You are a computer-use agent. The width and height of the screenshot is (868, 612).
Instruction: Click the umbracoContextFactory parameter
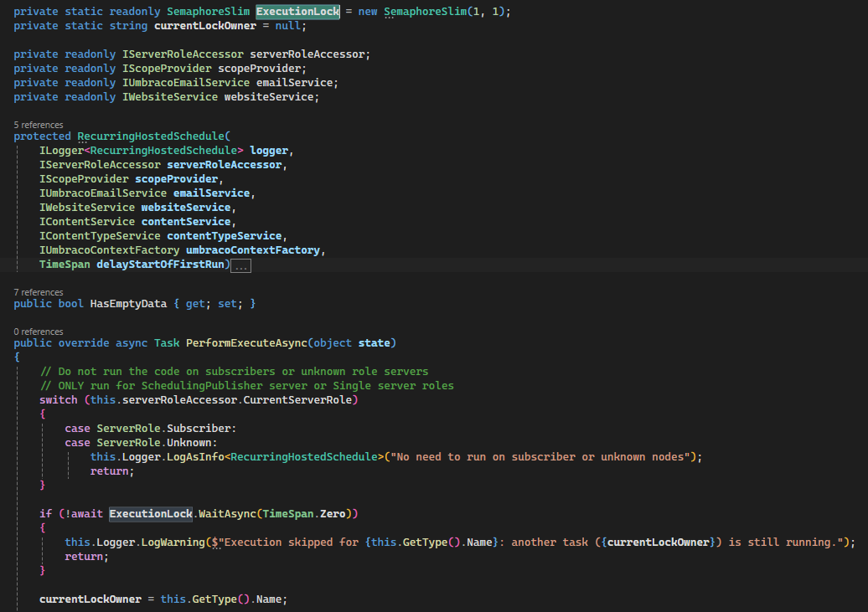[x=253, y=250]
